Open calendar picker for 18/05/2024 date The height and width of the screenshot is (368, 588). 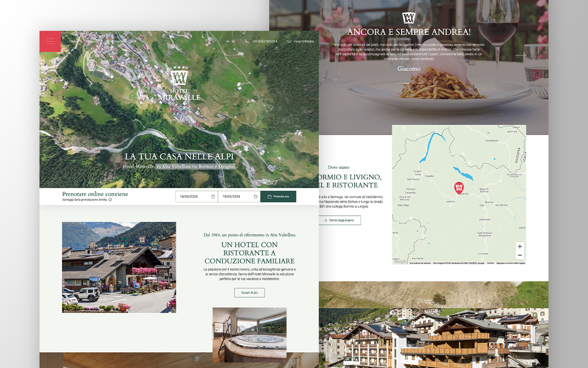click(x=213, y=197)
